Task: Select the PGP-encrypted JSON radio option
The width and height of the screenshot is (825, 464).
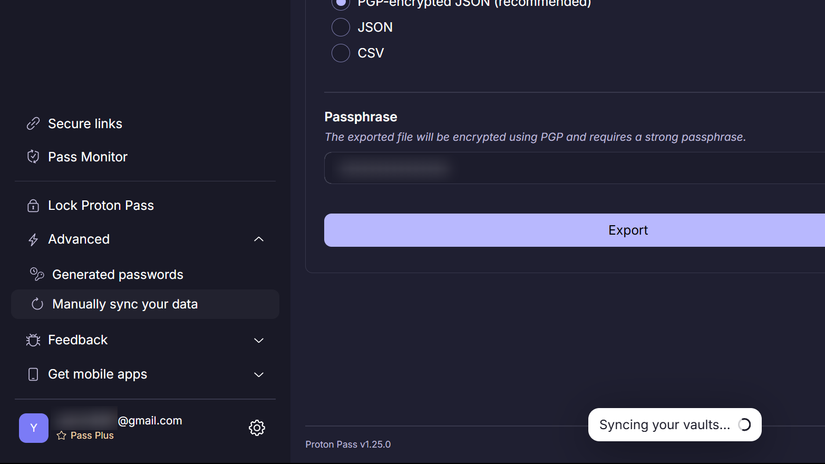Action: [341, 4]
